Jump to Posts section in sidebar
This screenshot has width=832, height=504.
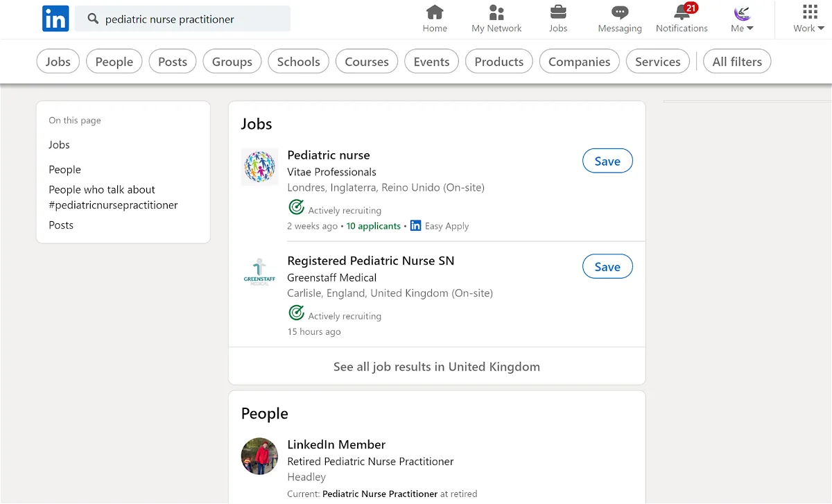point(61,225)
